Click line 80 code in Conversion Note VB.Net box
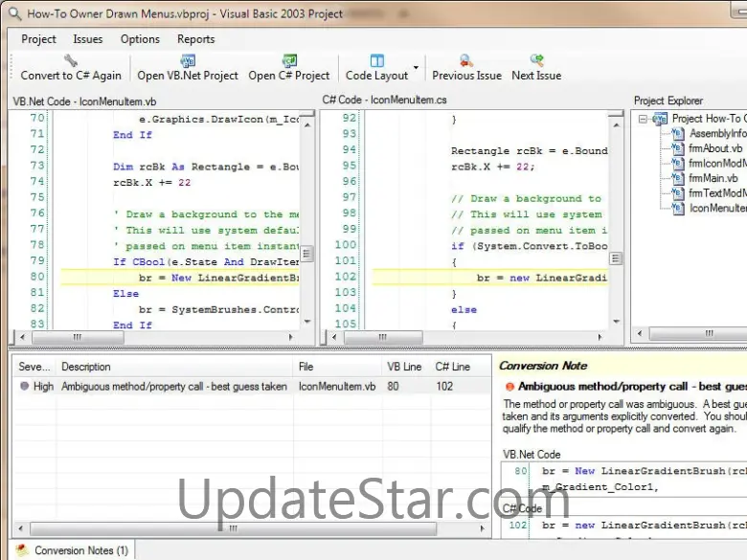This screenshot has width=747, height=560. tap(645, 471)
